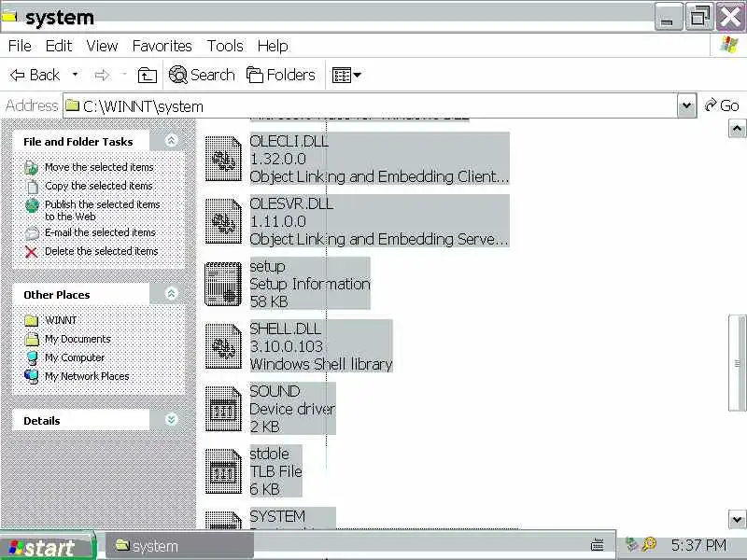Select the SHELL.DLL file icon
The image size is (747, 560).
pyautogui.click(x=223, y=346)
